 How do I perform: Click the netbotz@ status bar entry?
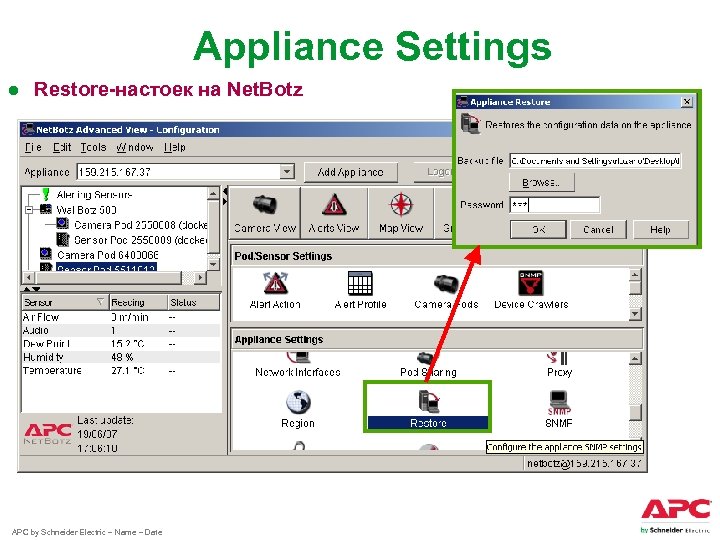tap(584, 463)
